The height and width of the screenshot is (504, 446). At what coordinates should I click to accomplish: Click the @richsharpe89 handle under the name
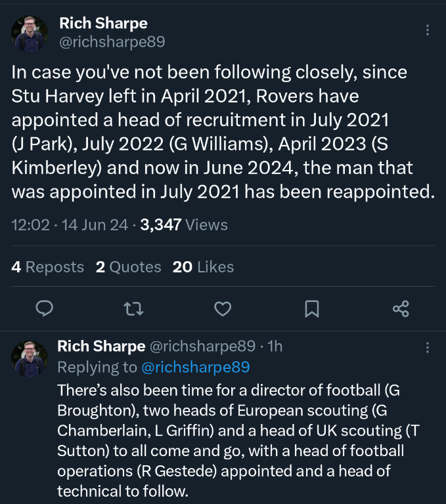click(x=112, y=42)
